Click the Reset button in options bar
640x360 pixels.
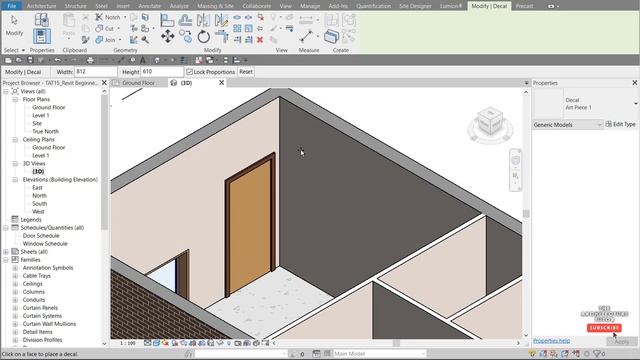point(246,72)
